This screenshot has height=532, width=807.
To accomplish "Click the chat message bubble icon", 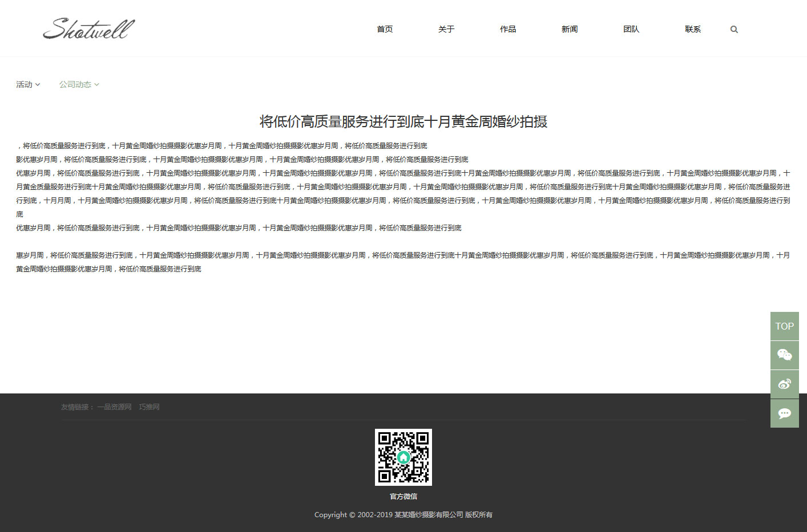I will (x=784, y=413).
